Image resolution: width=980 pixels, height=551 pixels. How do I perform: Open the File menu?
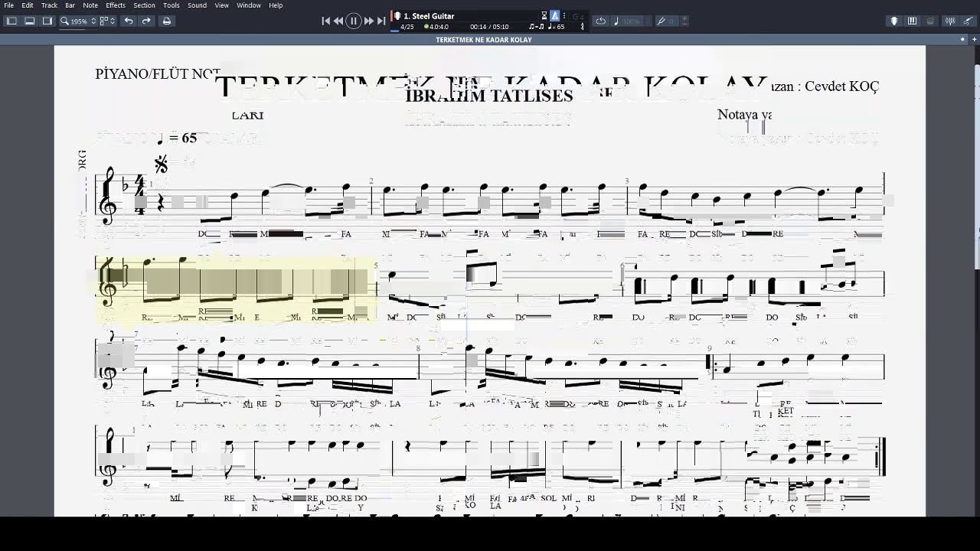point(8,5)
